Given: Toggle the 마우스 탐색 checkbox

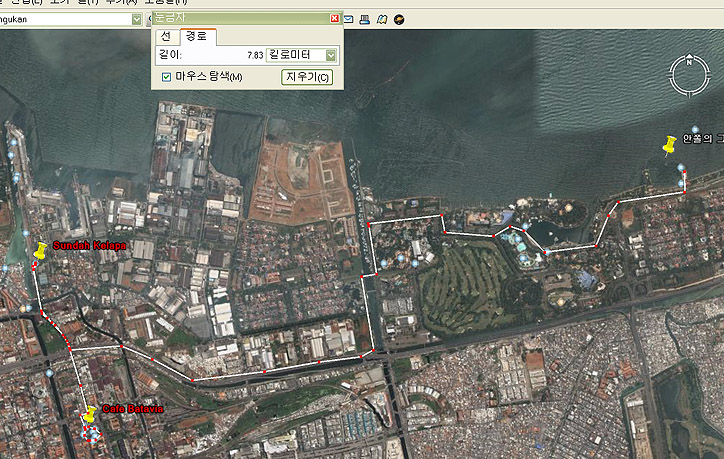Looking at the screenshot, I should (167, 77).
